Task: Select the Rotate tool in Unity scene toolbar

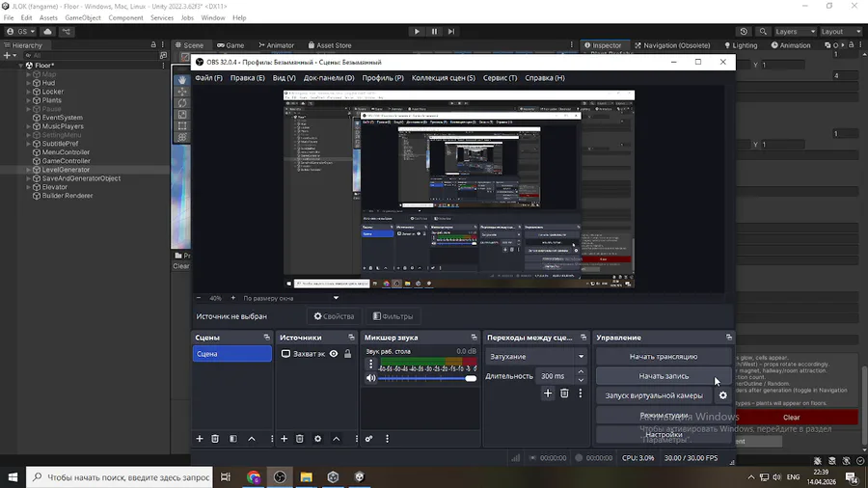Action: tap(182, 103)
